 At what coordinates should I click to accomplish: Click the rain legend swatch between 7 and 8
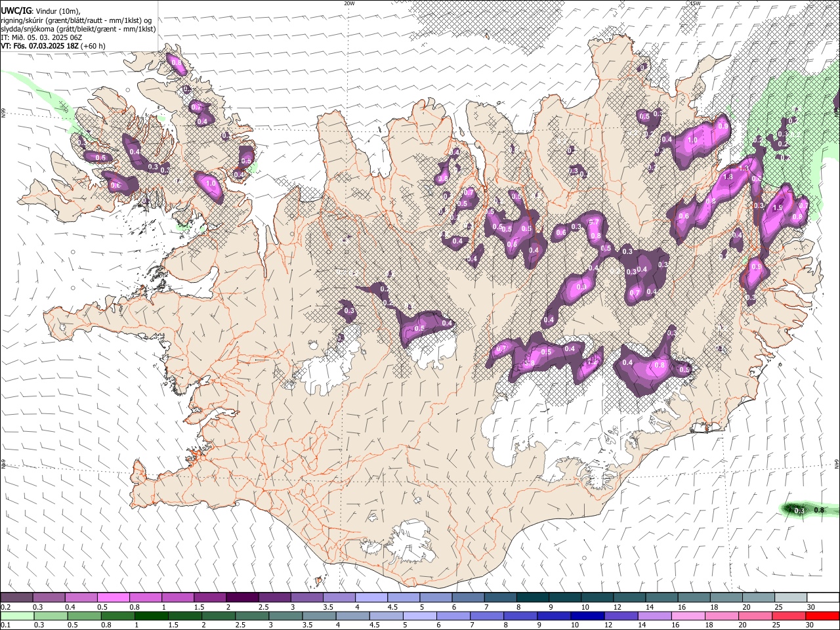point(487,616)
